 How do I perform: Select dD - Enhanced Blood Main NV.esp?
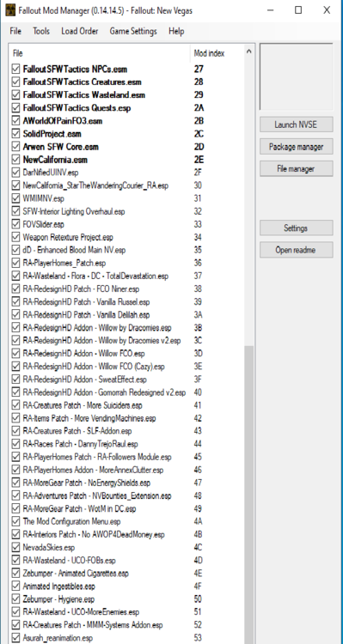(x=74, y=250)
